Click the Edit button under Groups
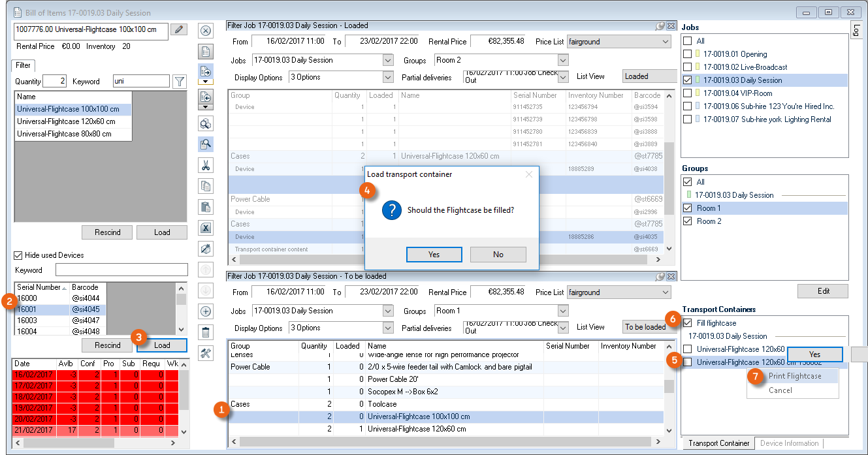This screenshot has height=455, width=868. 822,291
